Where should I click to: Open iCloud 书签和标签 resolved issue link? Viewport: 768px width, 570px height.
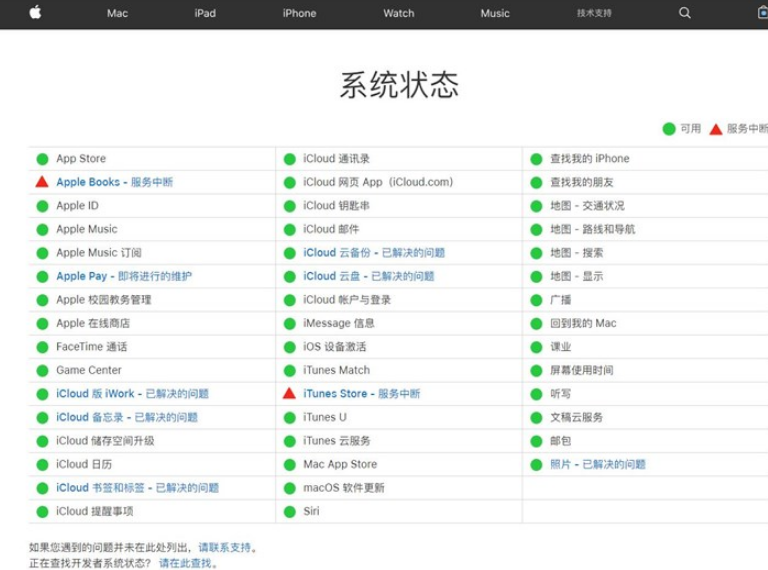138,488
